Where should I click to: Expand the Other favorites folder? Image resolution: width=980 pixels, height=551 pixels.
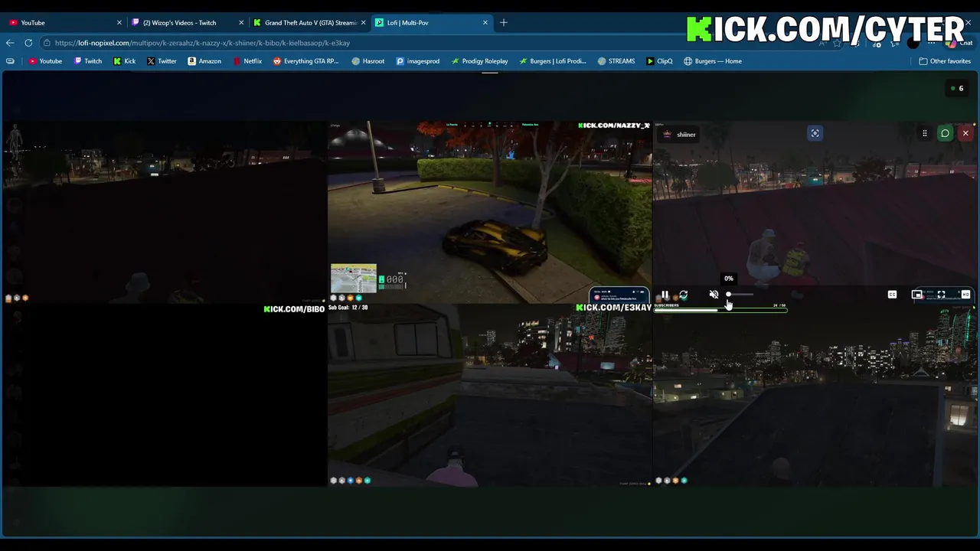pyautogui.click(x=945, y=61)
